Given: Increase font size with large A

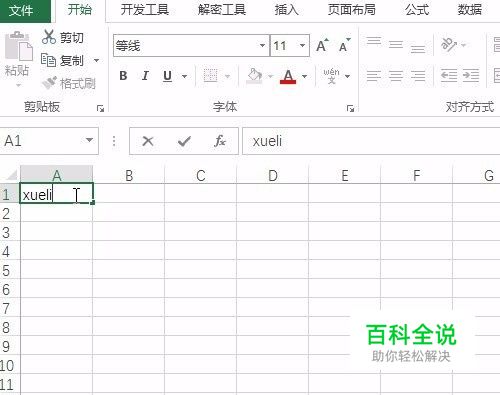Looking at the screenshot, I should click(x=322, y=45).
